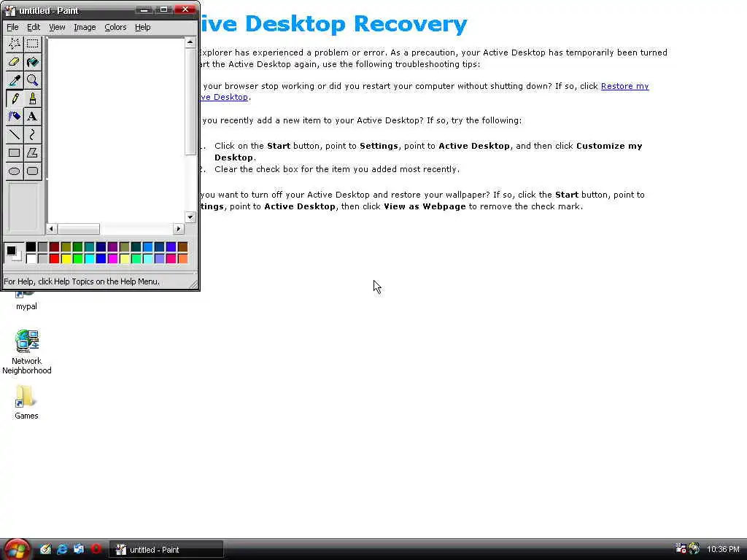
Task: Choose the cyan palette swatch
Action: click(89, 259)
